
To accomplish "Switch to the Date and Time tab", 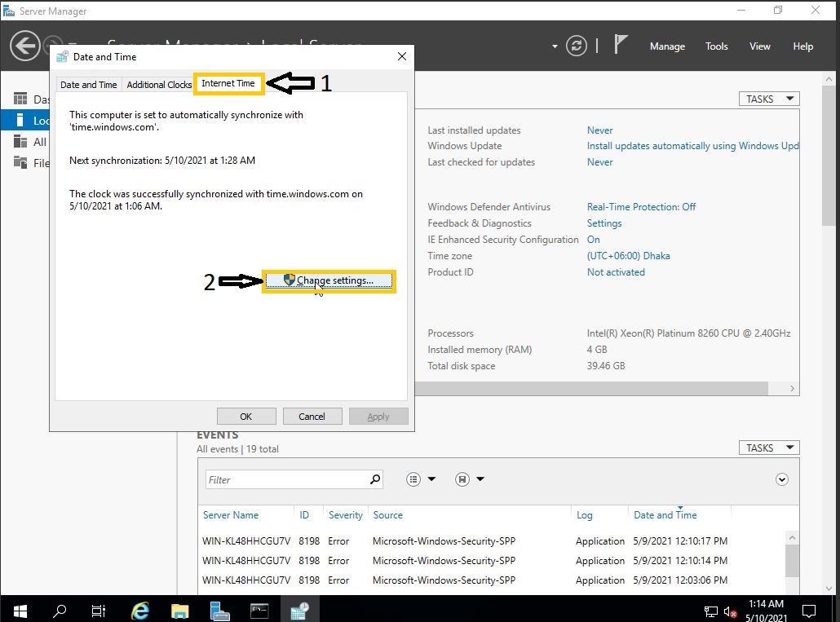I will pyautogui.click(x=88, y=85).
